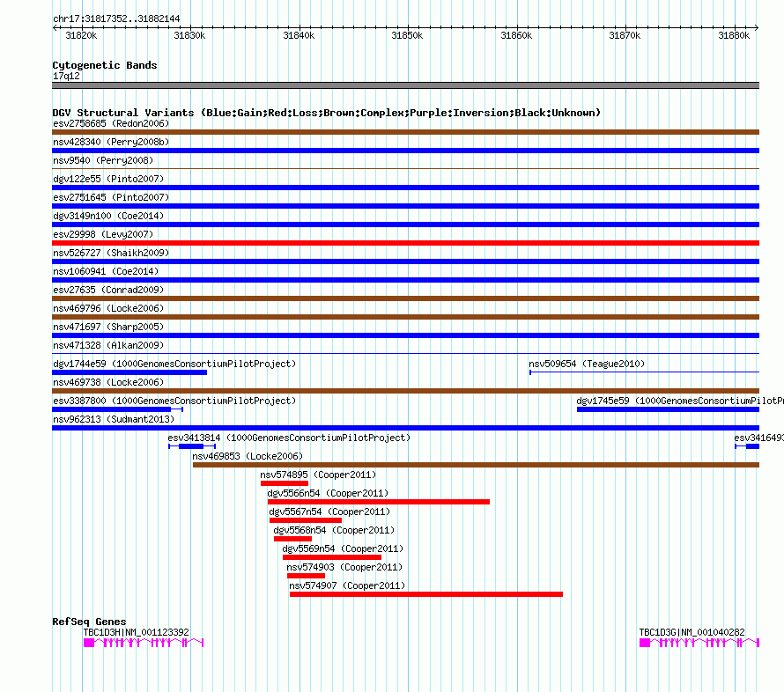Select the red dgv5567n54 bar
784x692 pixels.
point(306,520)
